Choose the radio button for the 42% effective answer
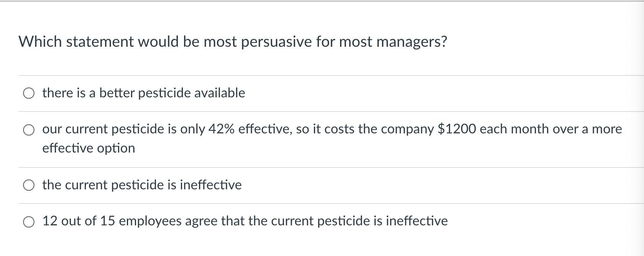The width and height of the screenshot is (644, 256). tap(29, 130)
